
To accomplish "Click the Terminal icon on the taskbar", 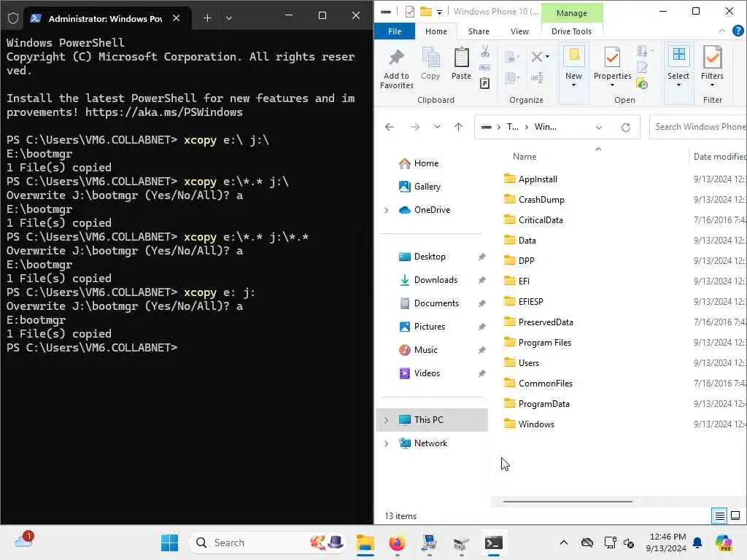I will [493, 542].
